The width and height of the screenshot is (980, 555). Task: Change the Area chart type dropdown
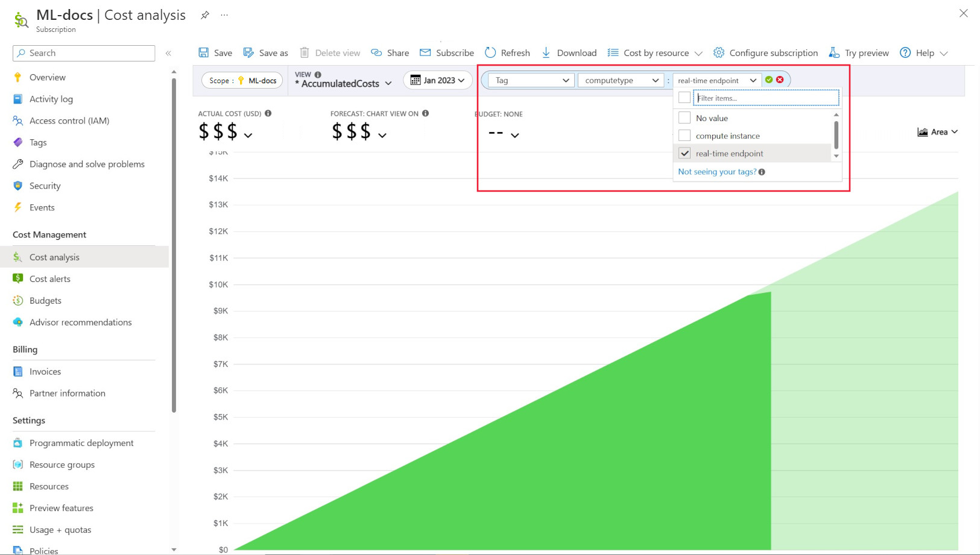(x=938, y=132)
